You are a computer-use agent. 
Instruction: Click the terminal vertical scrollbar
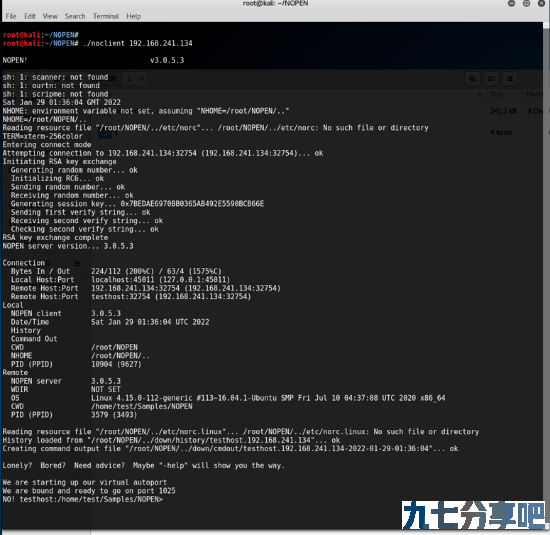pos(546,274)
